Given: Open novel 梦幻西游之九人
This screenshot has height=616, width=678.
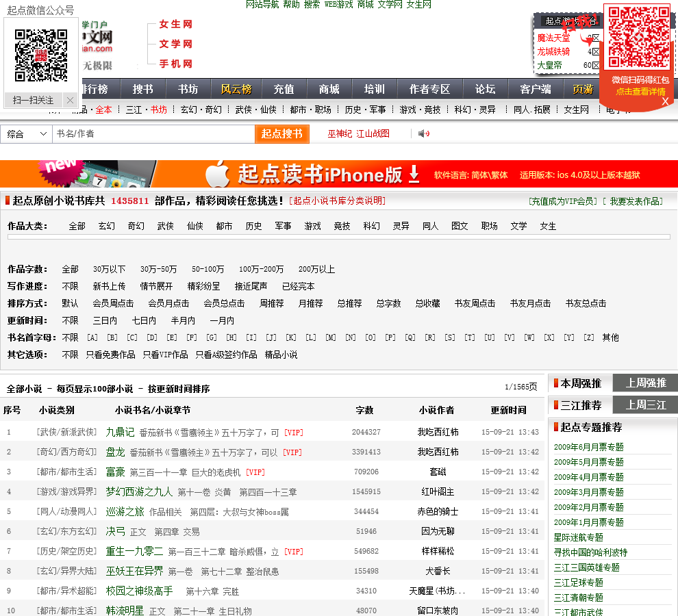Looking at the screenshot, I should click(139, 492).
